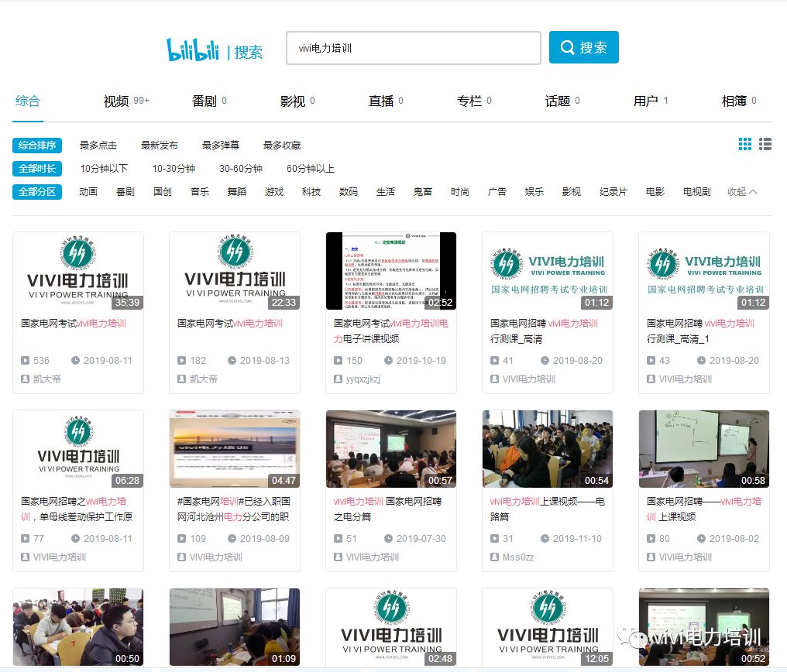
Task: Open uploader yyqxzjkzj profile
Action: [363, 379]
